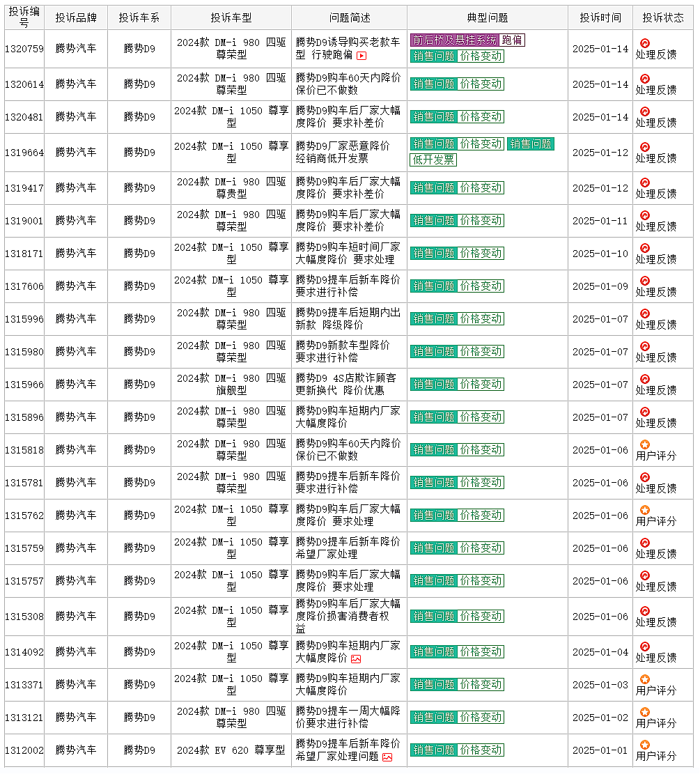The image size is (700, 774).
Task: Click the 投诉编号 column header
Action: [x=24, y=17]
